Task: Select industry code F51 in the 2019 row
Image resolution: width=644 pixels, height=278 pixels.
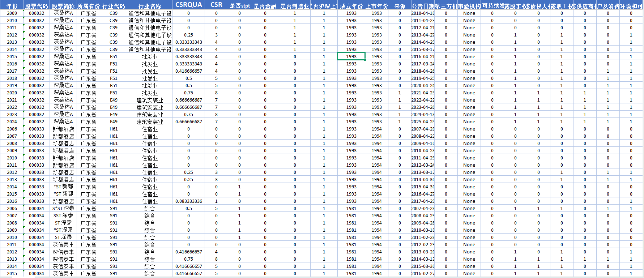Action: pos(114,85)
